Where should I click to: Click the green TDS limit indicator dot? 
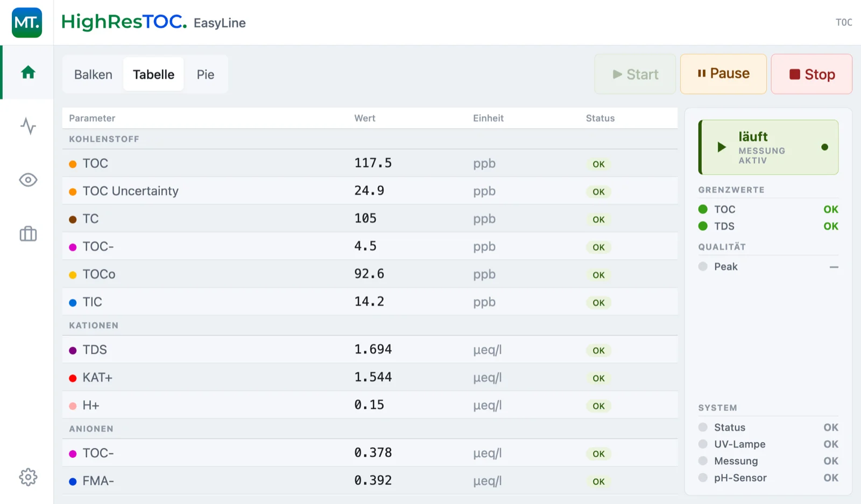(703, 226)
